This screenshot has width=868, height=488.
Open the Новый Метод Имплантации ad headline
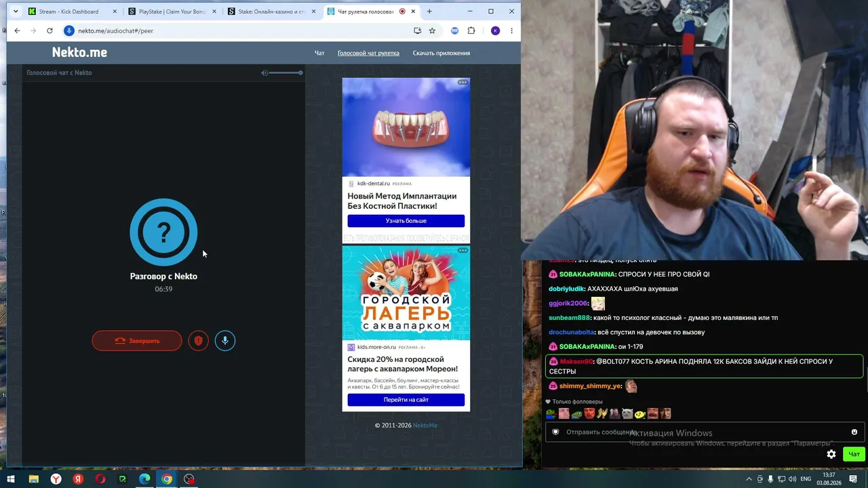pos(402,201)
